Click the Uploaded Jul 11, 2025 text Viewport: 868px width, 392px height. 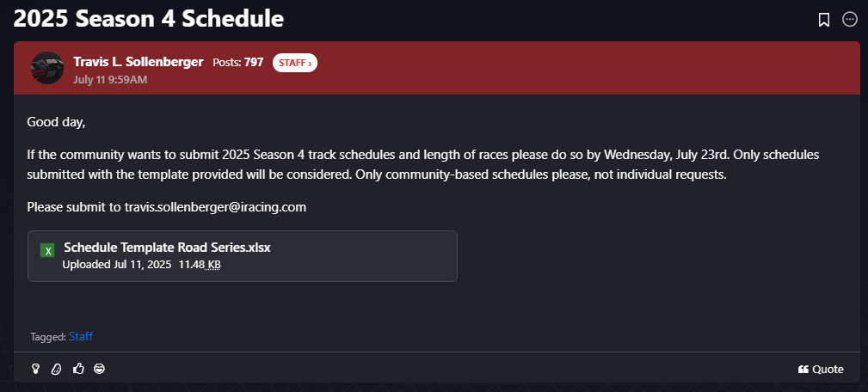tap(117, 265)
